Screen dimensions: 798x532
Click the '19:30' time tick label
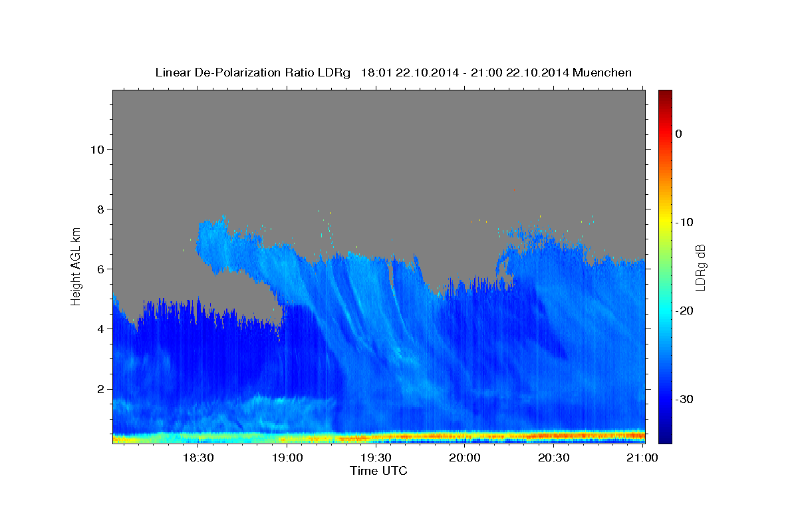point(376,458)
